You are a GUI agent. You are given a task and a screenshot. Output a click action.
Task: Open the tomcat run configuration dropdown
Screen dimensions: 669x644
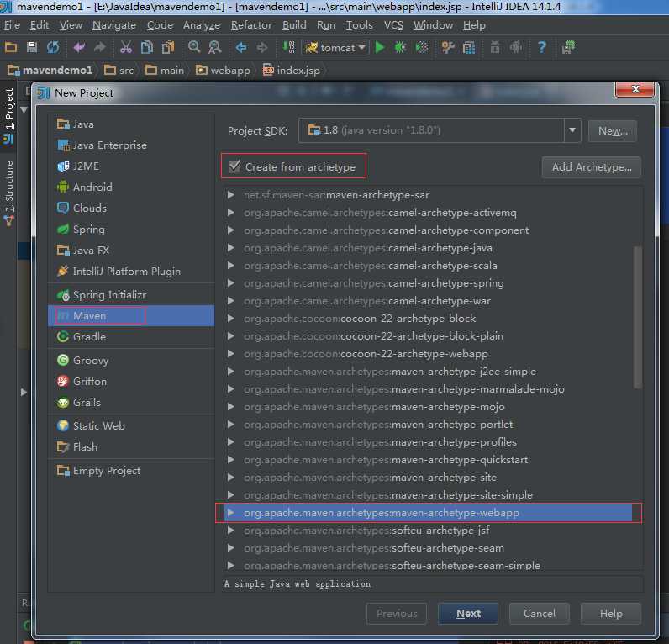click(335, 47)
